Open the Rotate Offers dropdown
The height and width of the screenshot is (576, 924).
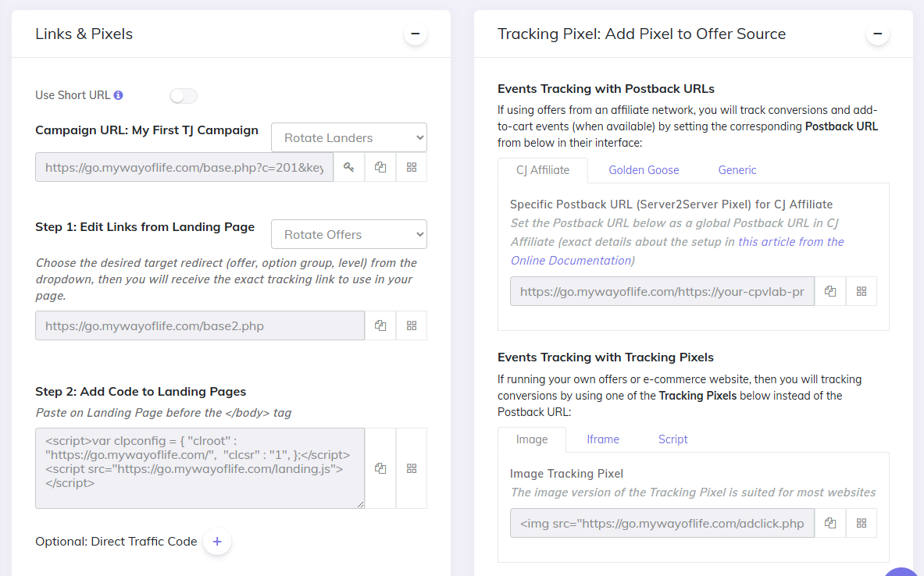point(348,233)
